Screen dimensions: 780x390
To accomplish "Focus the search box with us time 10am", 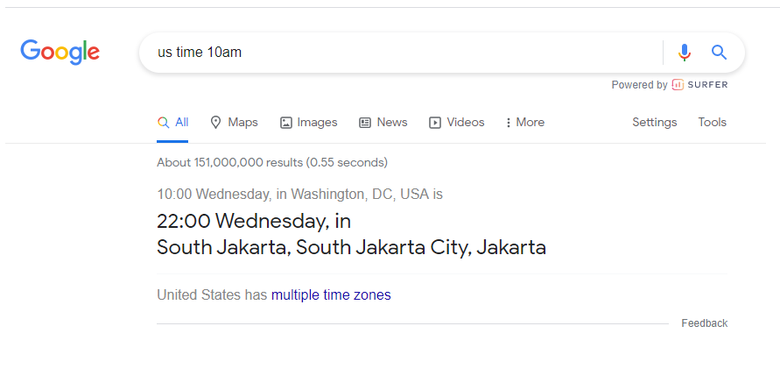I will pyautogui.click(x=400, y=52).
